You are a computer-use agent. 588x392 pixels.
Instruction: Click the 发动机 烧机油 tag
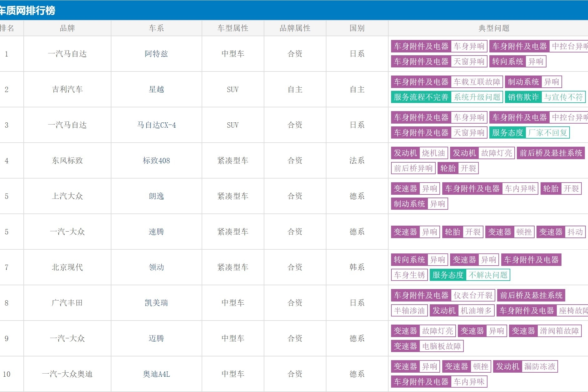click(x=419, y=153)
